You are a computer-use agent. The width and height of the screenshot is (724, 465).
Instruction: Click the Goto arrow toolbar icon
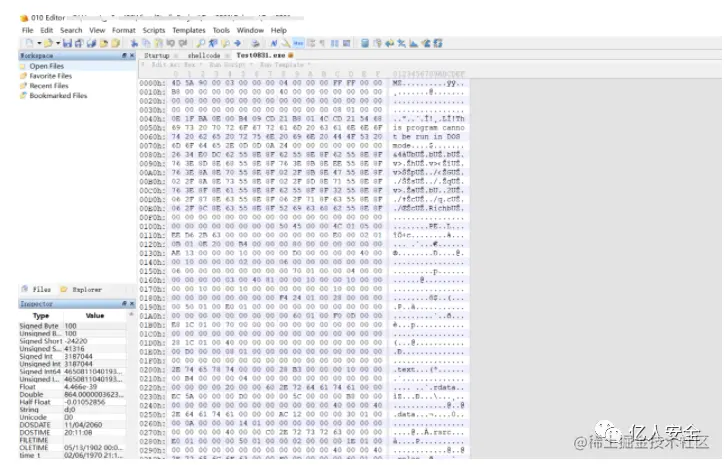237,43
